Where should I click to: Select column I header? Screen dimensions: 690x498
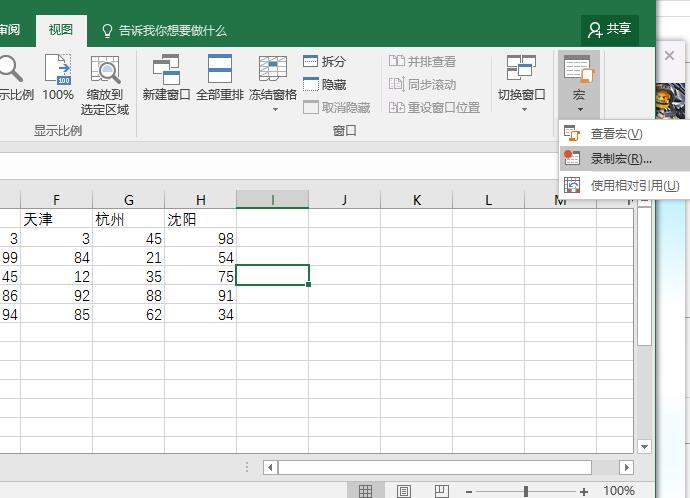coord(272,200)
